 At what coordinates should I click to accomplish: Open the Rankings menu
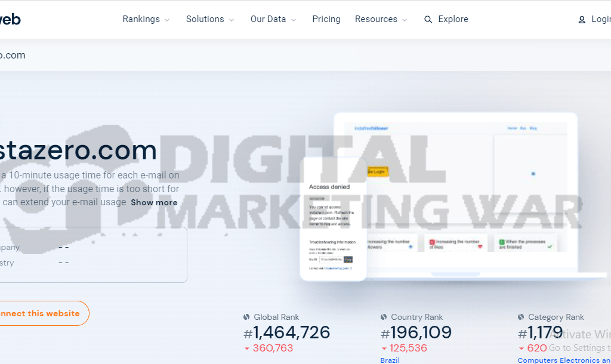(x=141, y=19)
